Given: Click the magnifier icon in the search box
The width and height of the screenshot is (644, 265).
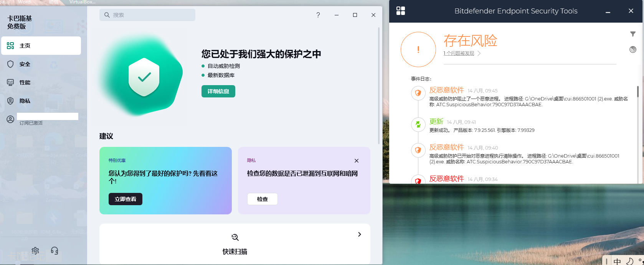Looking at the screenshot, I should tap(107, 15).
